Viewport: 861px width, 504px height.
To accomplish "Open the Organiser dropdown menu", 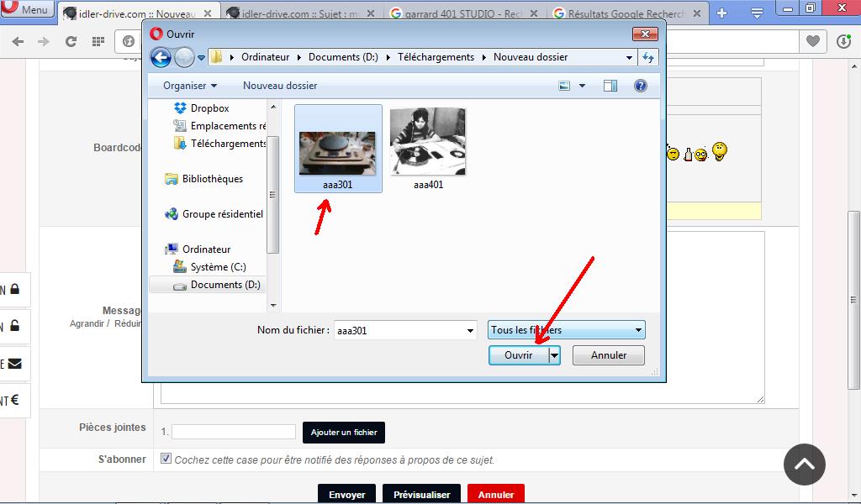I will pyautogui.click(x=190, y=86).
